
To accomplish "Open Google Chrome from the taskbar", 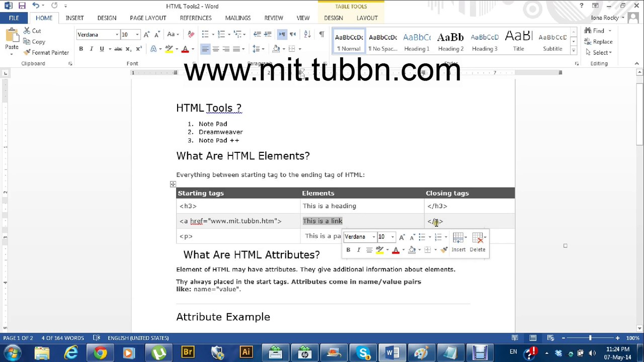I will point(100,352).
